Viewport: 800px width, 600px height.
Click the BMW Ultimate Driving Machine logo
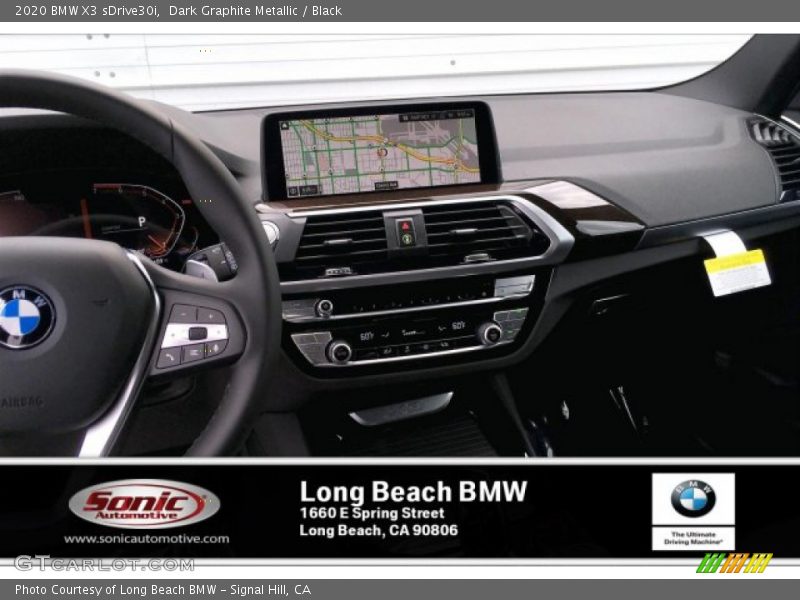pos(693,511)
